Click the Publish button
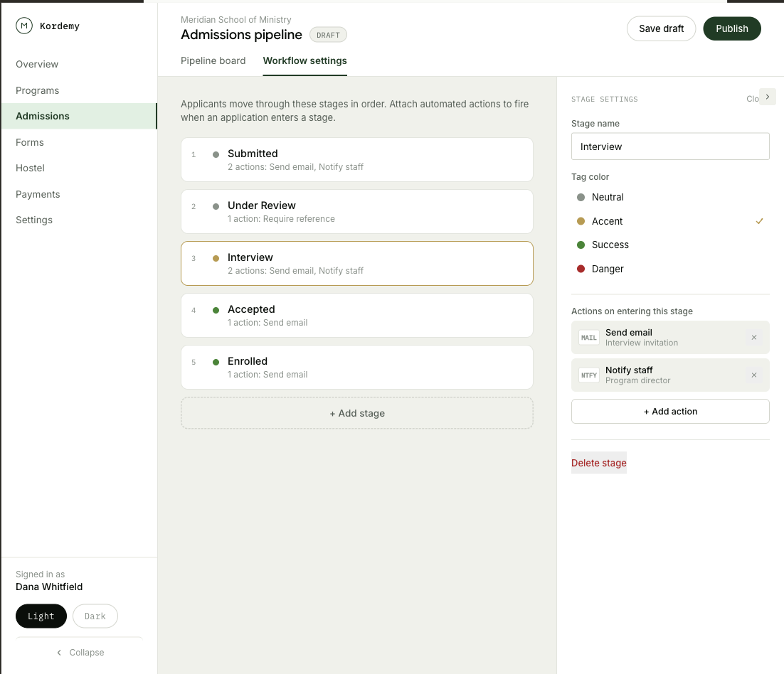 point(732,28)
